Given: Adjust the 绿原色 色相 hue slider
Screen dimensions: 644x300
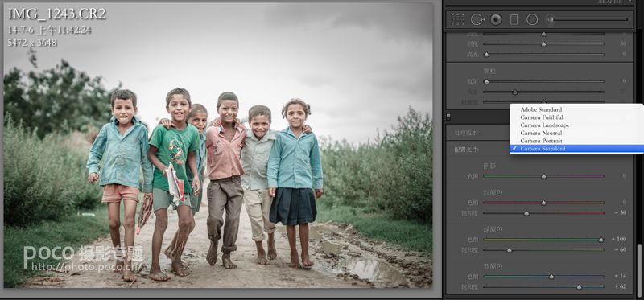Looking at the screenshot, I should [543, 239].
